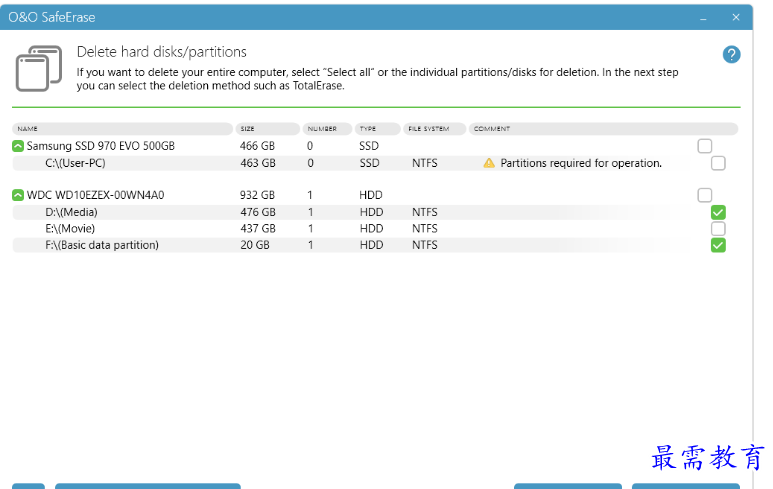The height and width of the screenshot is (489, 773).
Task: Collapse the WDC WD10EZEX-00WN4A0 group
Action: [18, 195]
